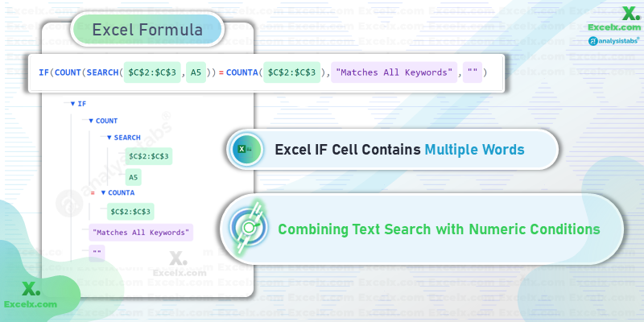The height and width of the screenshot is (322, 644).
Task: Click $C$2:$C$3 under COUNTA in tree
Action: pyautogui.click(x=130, y=212)
